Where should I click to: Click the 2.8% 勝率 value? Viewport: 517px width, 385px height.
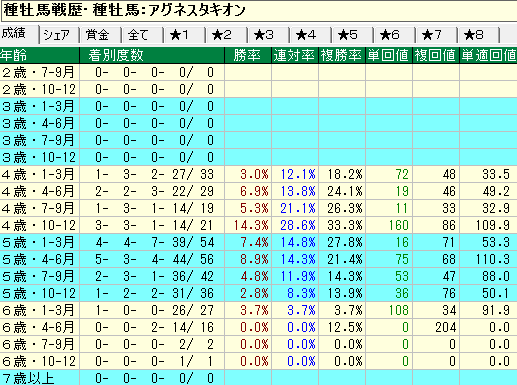254,293
